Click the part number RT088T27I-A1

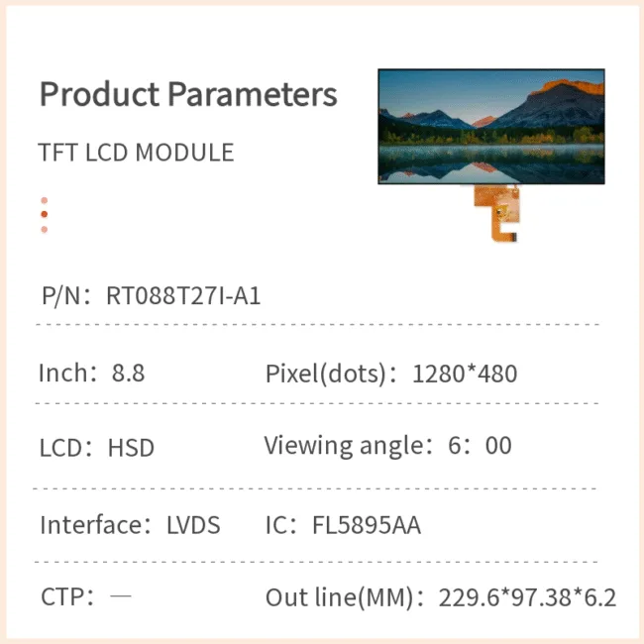point(183,295)
